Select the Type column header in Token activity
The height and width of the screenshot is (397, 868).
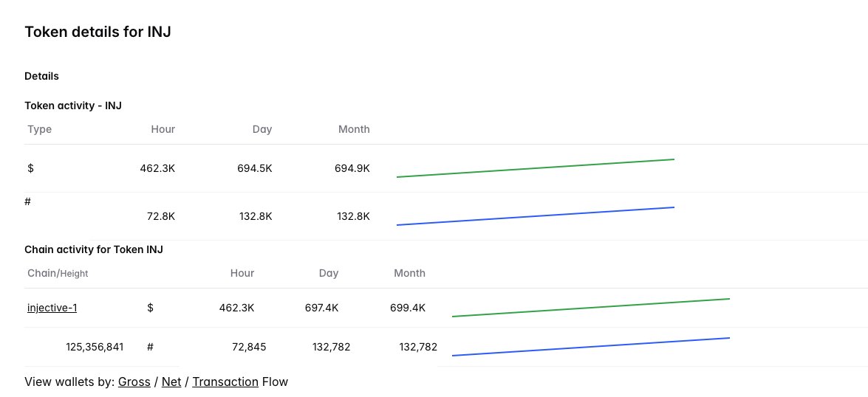[39, 129]
